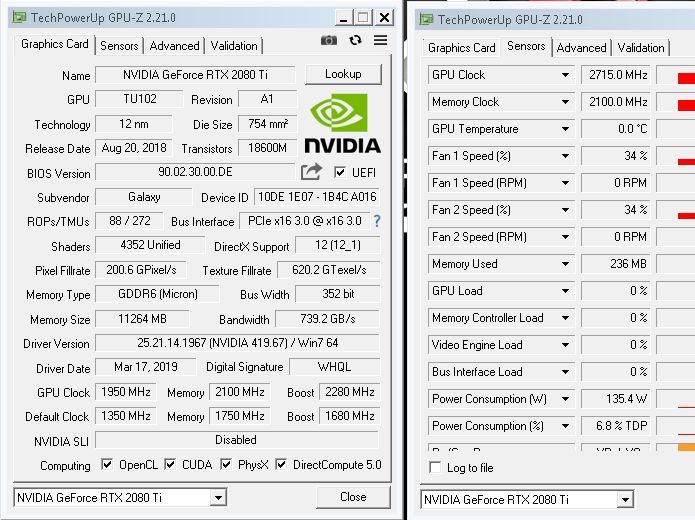Click the Bandwidth value 739.2 GB/s

[328, 319]
